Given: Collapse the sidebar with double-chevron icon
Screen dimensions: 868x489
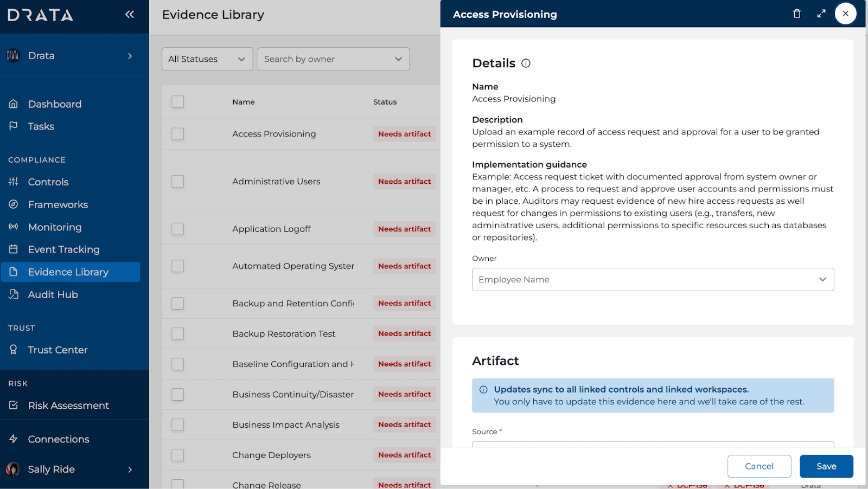Looking at the screenshot, I should 129,15.
